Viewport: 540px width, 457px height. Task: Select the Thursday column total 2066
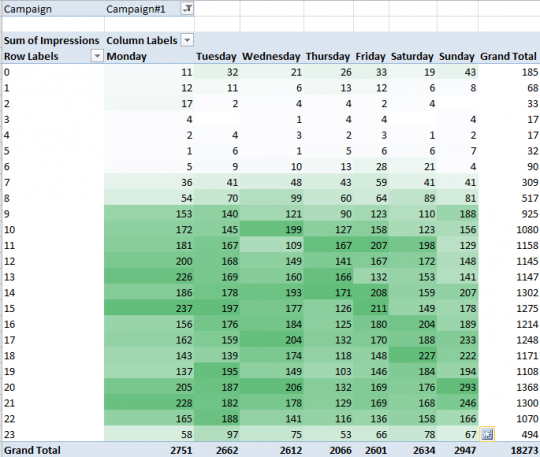[329, 450]
